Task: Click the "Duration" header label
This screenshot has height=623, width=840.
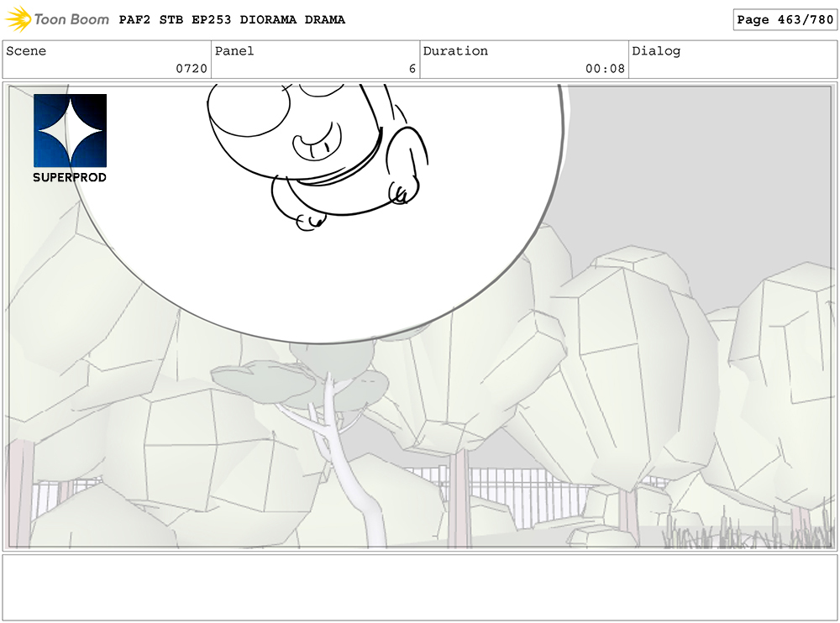Action: (455, 51)
